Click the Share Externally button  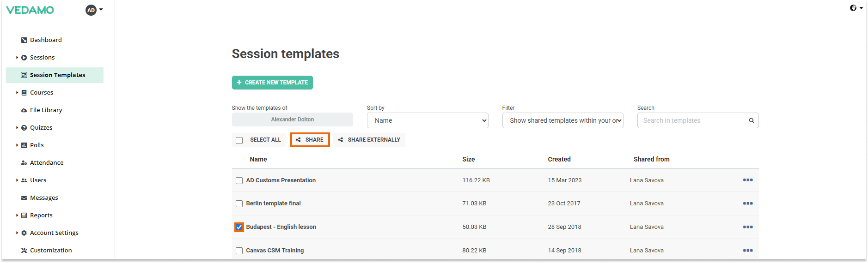(x=369, y=140)
